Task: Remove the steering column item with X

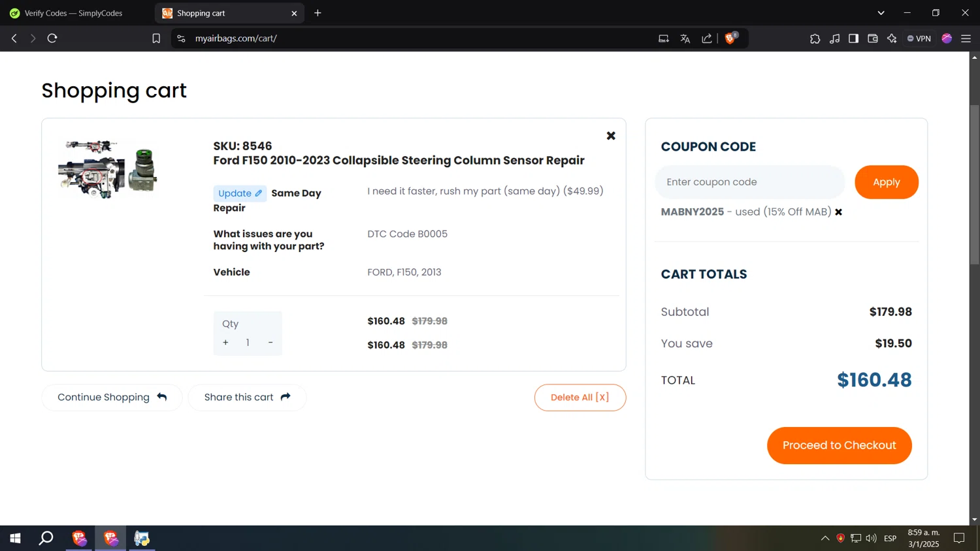Action: pos(611,136)
